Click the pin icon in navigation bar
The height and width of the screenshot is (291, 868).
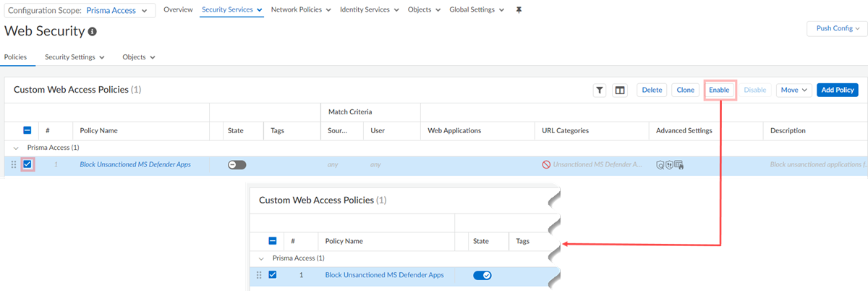519,10
